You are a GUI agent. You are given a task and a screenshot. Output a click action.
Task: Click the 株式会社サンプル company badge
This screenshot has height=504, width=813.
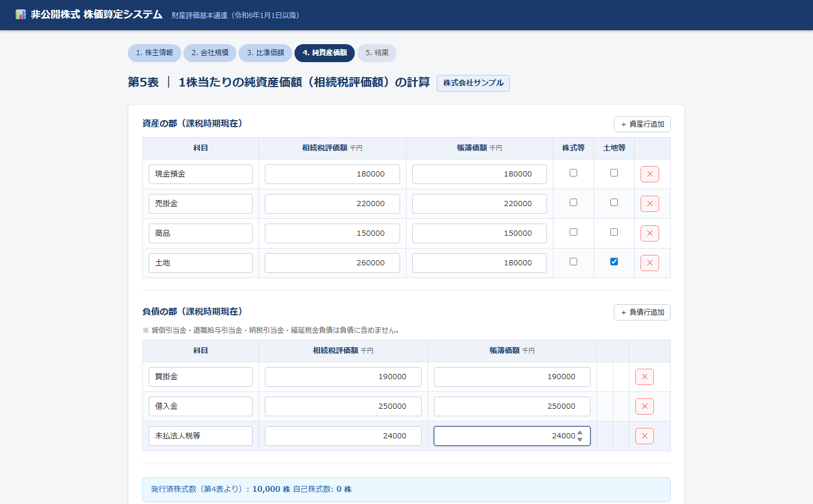point(473,83)
